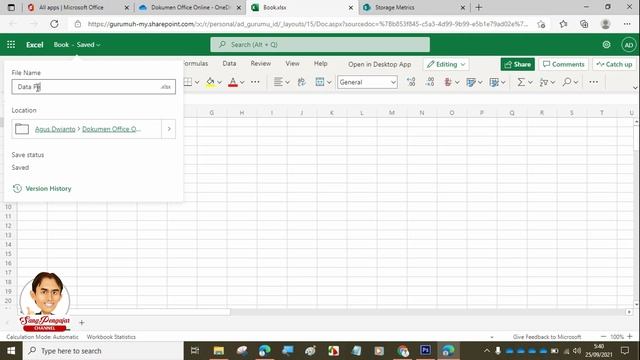This screenshot has width=640, height=360.
Task: Open more ribbon commands ellipsis
Action: click(x=593, y=82)
